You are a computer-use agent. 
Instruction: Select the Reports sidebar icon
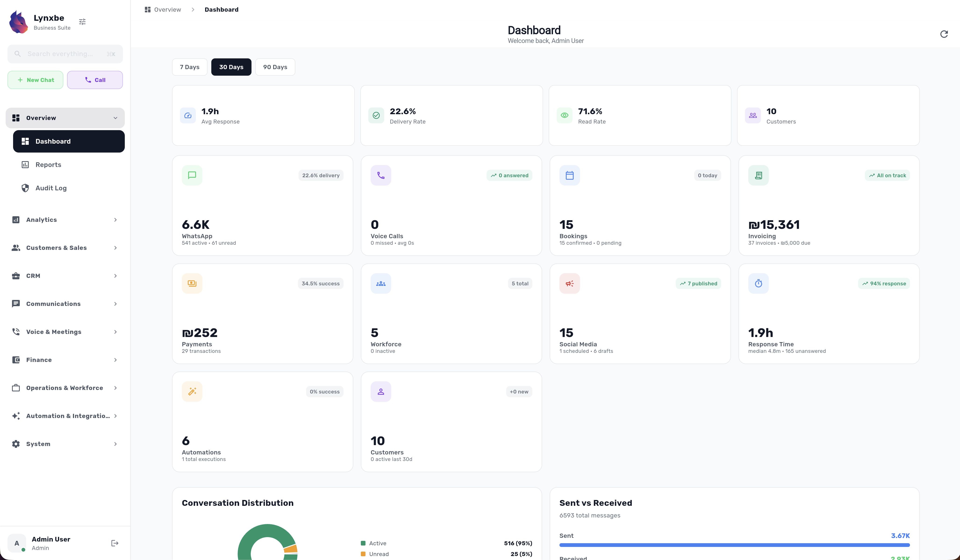click(25, 164)
